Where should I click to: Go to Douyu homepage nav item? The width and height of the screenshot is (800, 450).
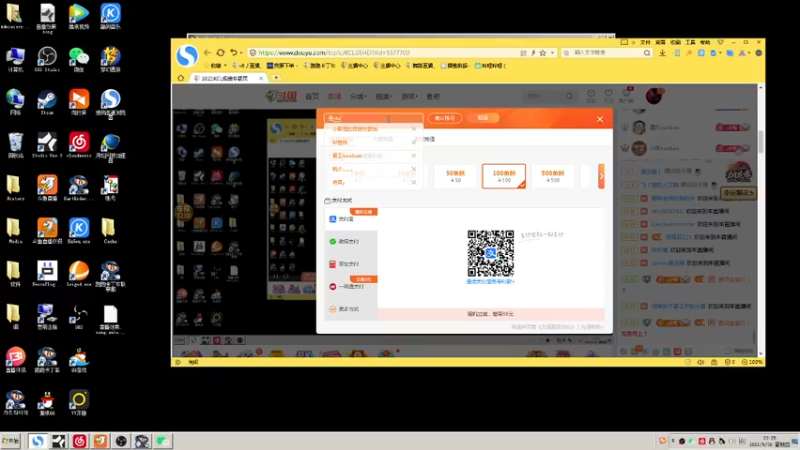[x=312, y=96]
